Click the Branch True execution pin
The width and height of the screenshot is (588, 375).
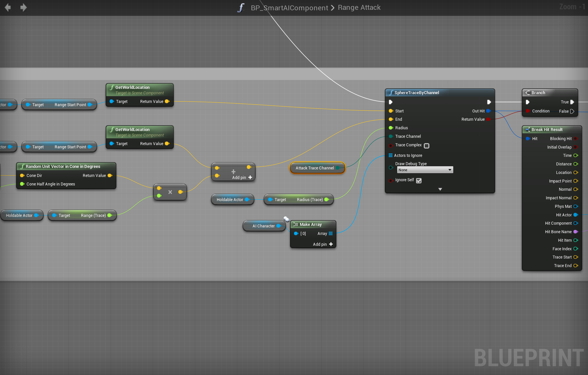pos(572,102)
